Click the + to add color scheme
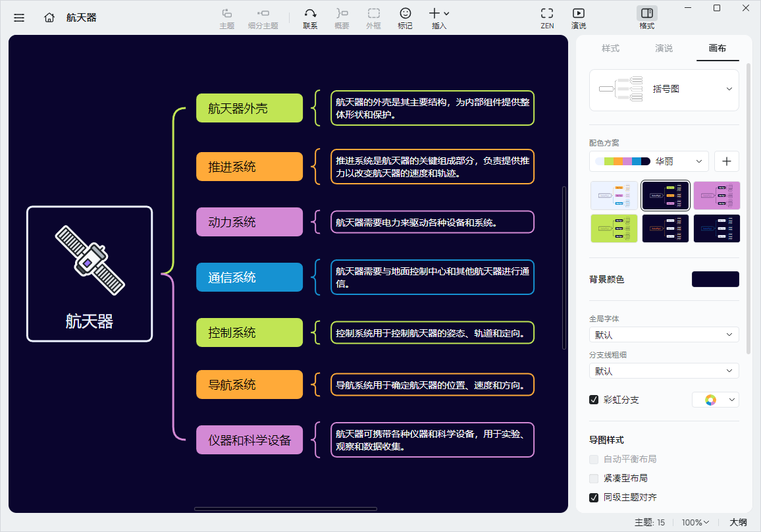The height and width of the screenshot is (532, 761). click(727, 161)
